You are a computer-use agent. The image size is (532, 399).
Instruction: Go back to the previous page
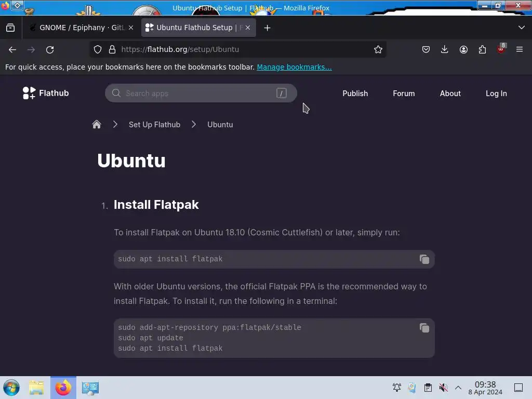12,49
